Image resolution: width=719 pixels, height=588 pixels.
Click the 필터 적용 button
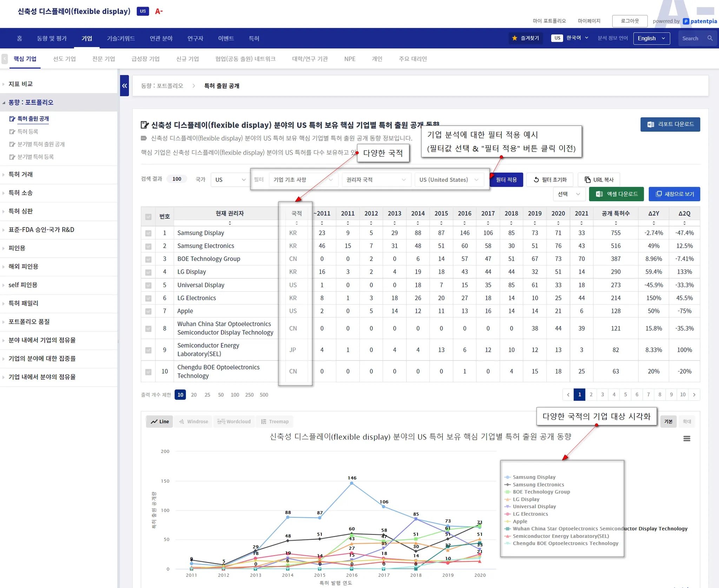click(506, 180)
